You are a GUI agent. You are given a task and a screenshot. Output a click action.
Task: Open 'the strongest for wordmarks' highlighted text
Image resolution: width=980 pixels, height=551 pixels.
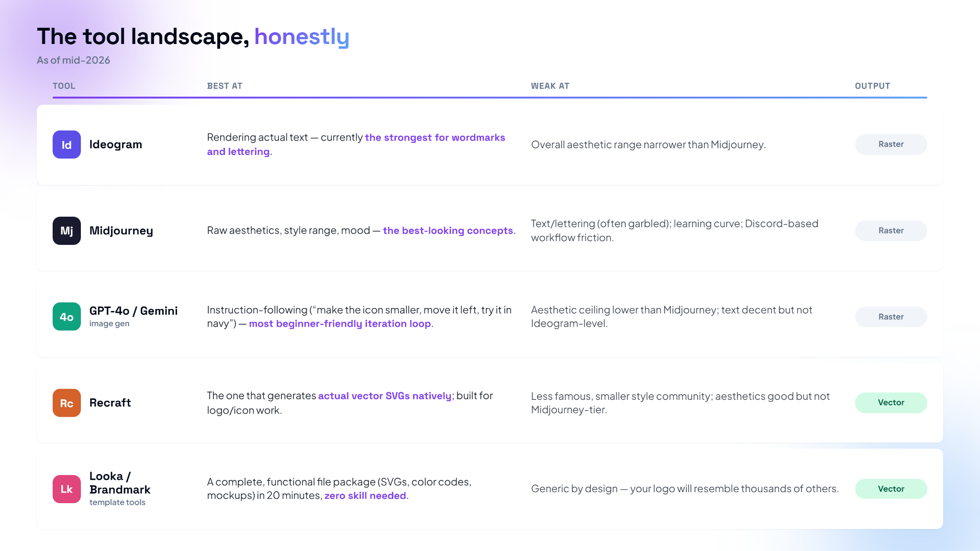click(x=435, y=138)
